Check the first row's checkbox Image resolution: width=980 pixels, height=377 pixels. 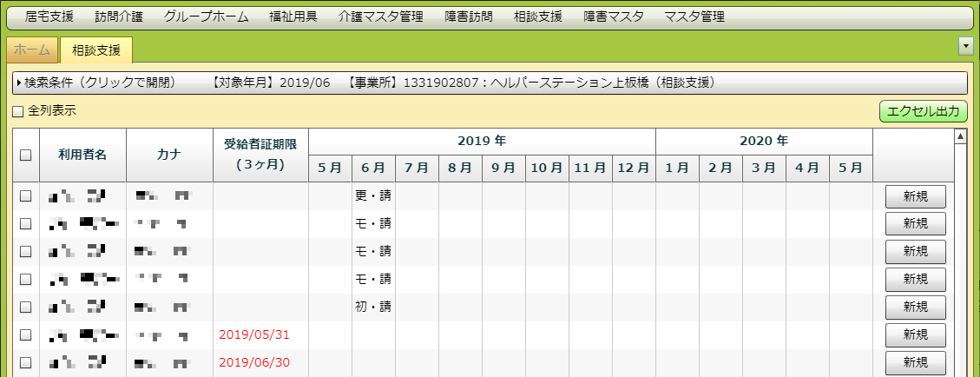click(x=25, y=196)
